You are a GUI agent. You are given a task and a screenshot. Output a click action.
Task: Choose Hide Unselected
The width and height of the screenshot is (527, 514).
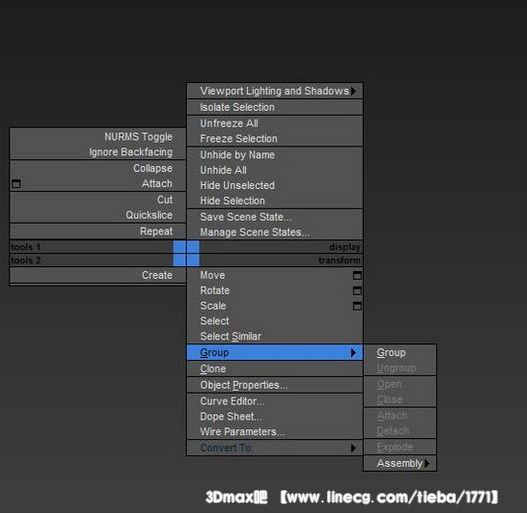(275, 185)
